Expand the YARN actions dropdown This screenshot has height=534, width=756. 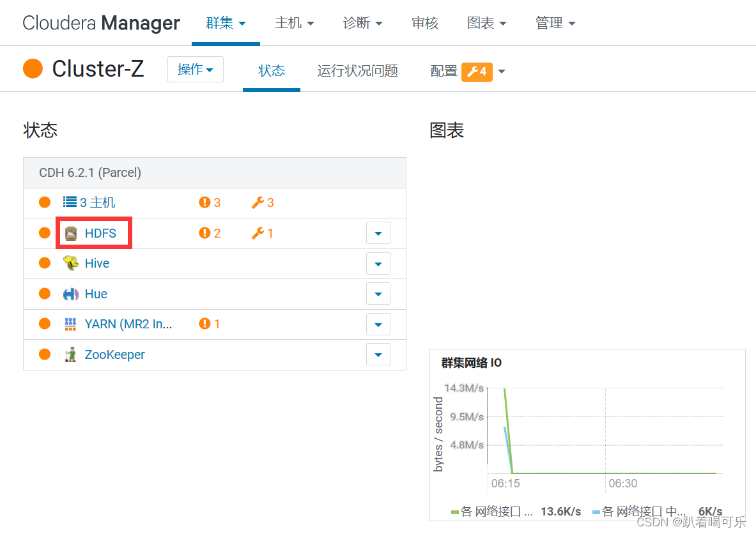378,324
